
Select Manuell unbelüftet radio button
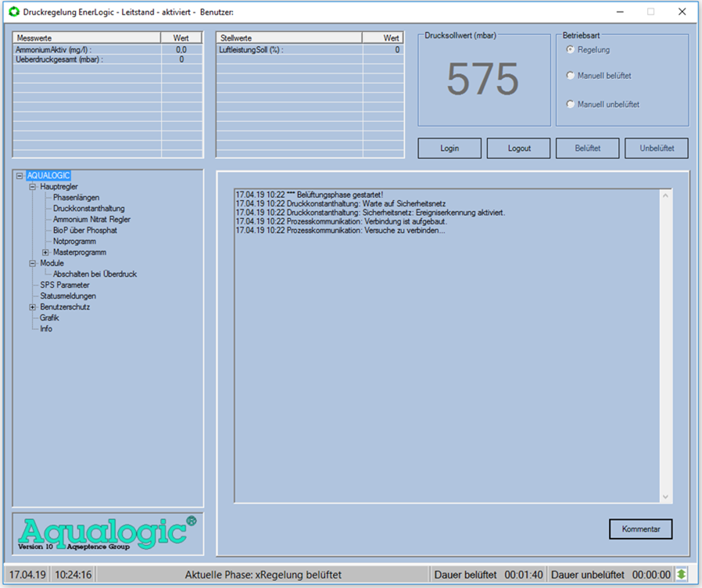[571, 104]
